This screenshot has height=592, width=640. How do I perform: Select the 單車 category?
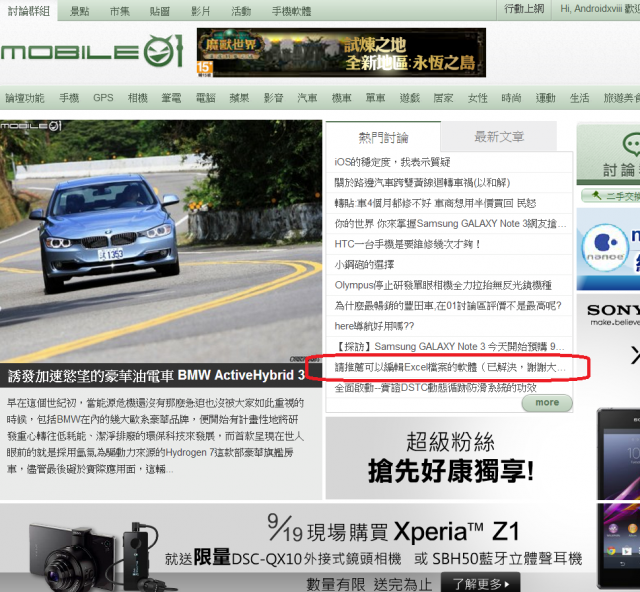pyautogui.click(x=376, y=98)
